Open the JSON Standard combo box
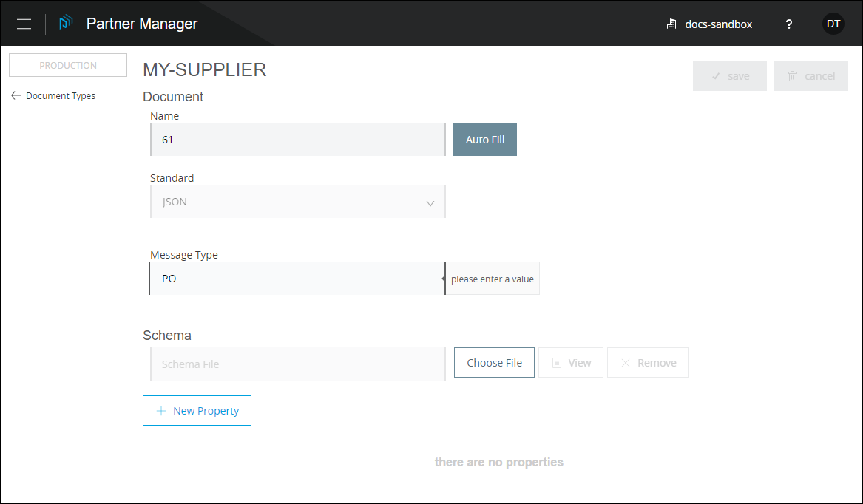The height and width of the screenshot is (504, 863). point(296,202)
